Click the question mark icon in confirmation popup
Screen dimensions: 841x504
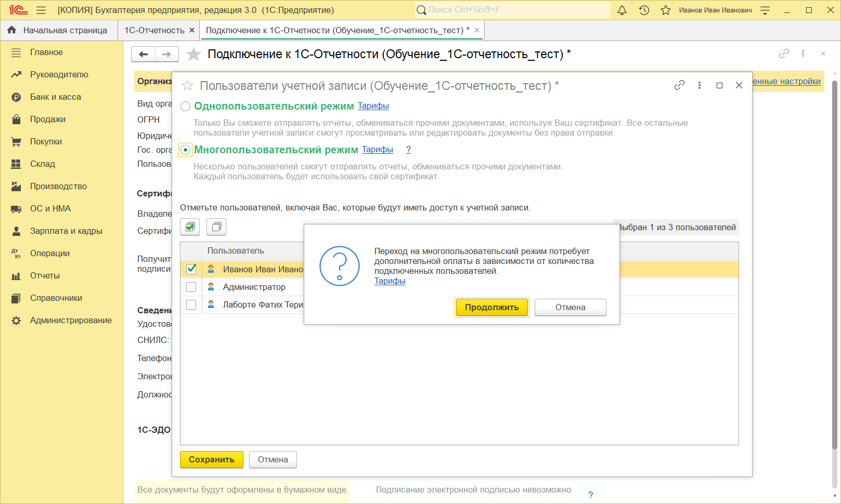(340, 266)
